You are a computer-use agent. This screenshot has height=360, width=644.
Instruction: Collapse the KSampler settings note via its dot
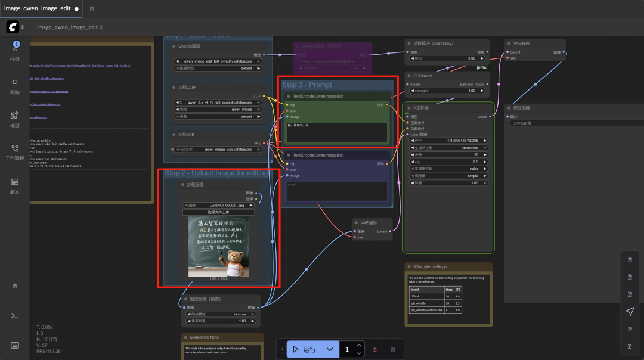(x=409, y=267)
